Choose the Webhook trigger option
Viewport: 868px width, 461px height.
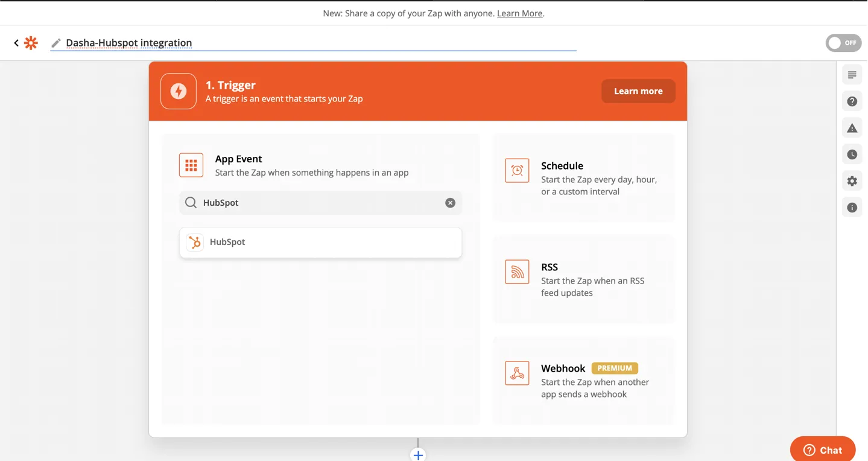click(x=584, y=381)
